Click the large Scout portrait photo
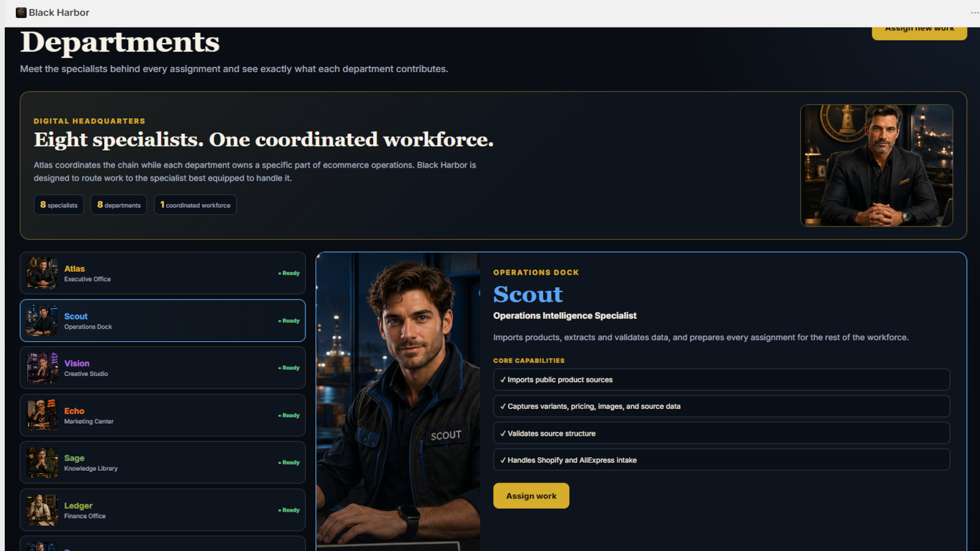The width and height of the screenshot is (980, 551). coord(398,402)
